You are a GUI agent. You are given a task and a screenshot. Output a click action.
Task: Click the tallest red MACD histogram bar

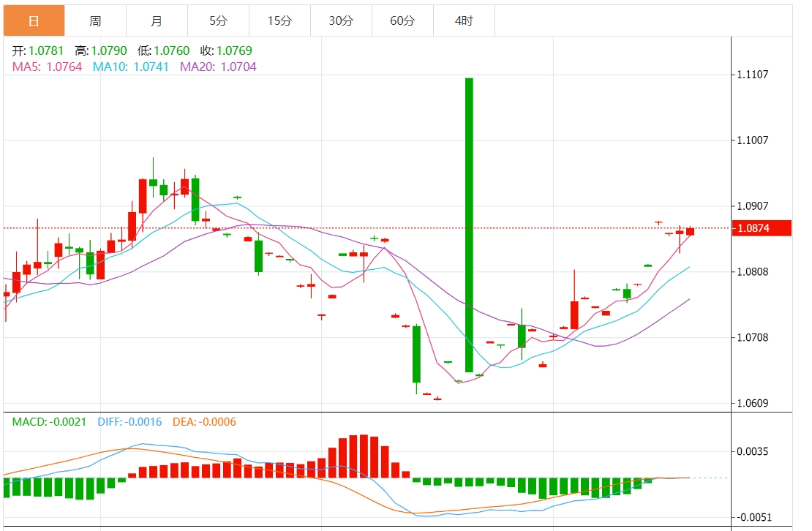pos(364,456)
